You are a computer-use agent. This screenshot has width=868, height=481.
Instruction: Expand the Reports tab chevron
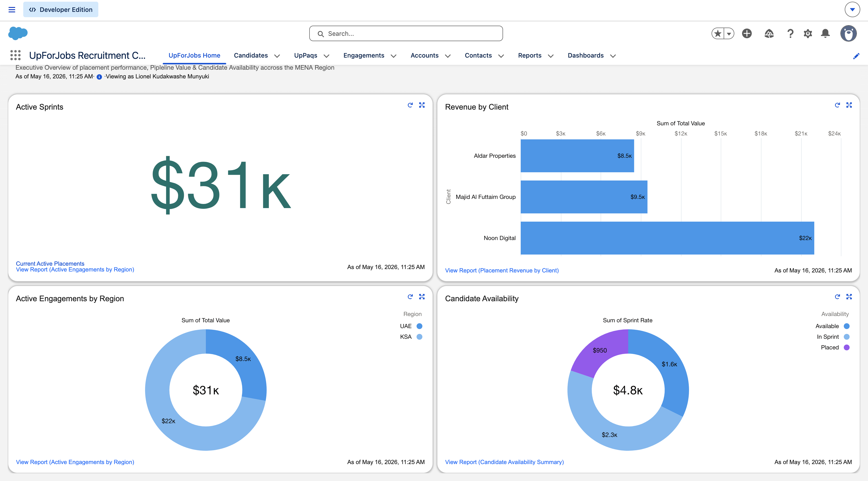550,56
